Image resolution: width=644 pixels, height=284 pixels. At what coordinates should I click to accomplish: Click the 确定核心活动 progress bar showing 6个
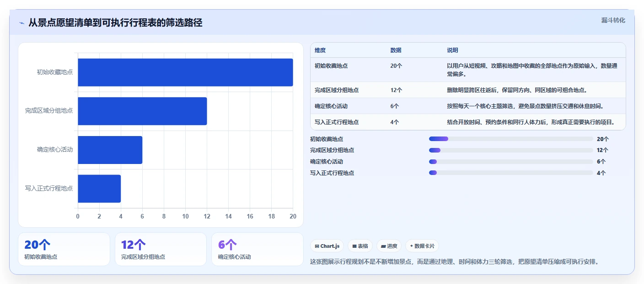click(x=511, y=161)
